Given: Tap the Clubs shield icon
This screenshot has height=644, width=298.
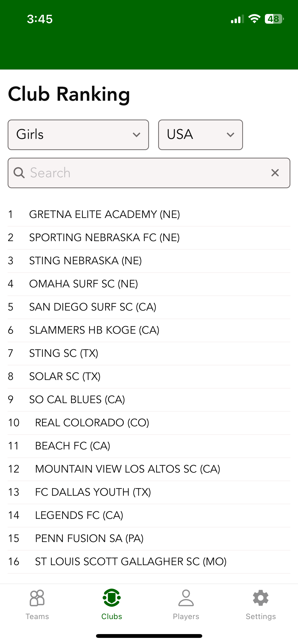Looking at the screenshot, I should 112,598.
